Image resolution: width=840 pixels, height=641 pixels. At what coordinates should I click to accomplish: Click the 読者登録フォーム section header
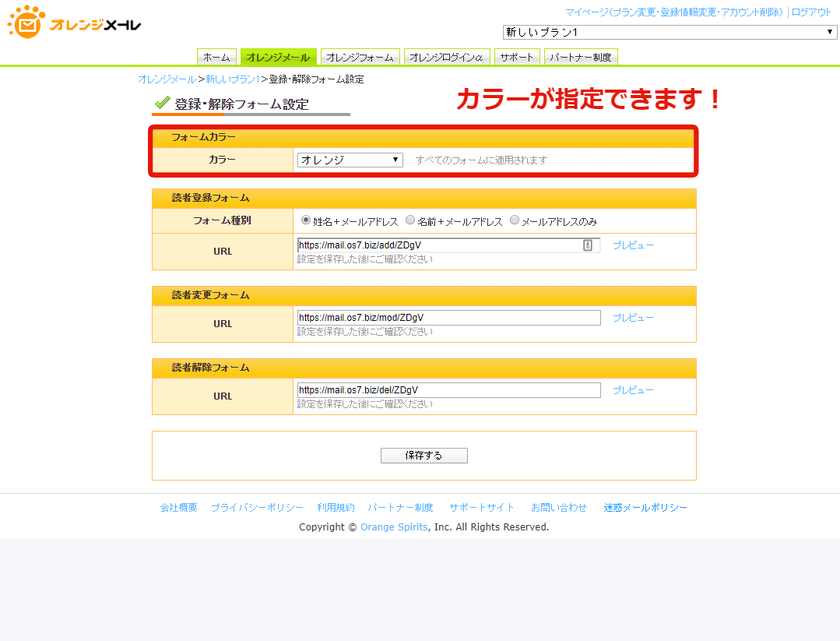[424, 199]
